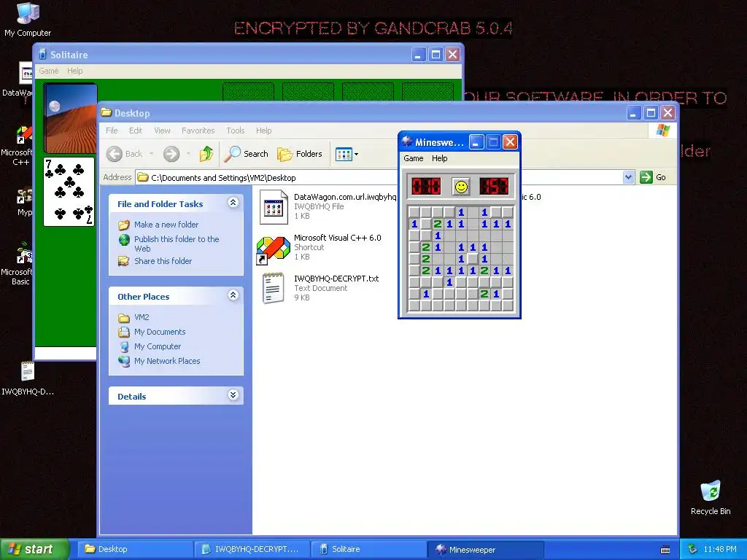
Task: Click the seven of clubs card
Action: tap(69, 192)
